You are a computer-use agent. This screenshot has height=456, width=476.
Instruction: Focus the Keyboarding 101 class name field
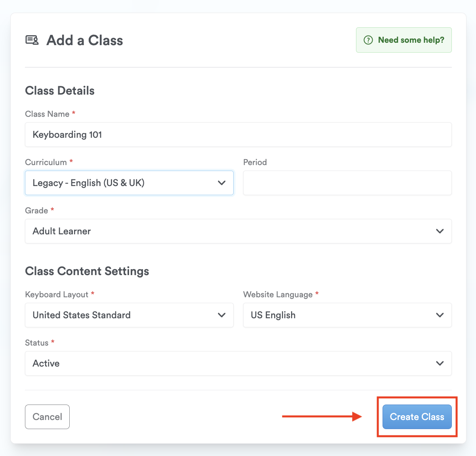[238, 135]
